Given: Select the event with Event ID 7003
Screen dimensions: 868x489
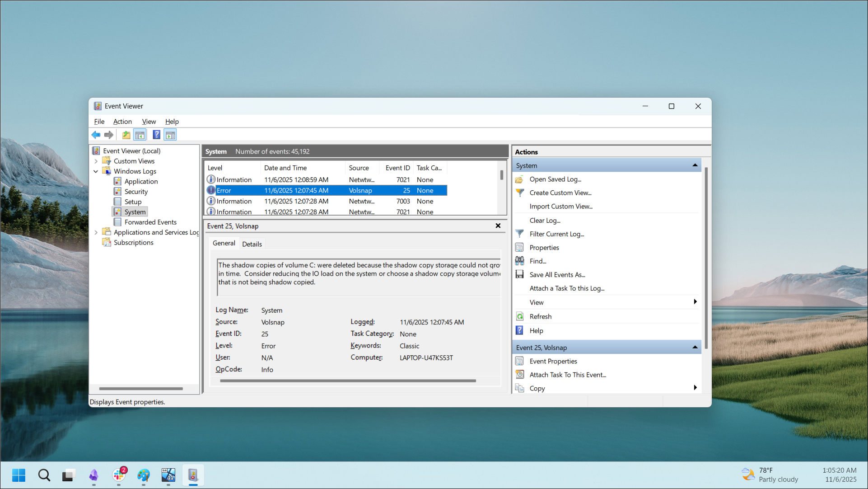Looking at the screenshot, I should click(x=326, y=202).
